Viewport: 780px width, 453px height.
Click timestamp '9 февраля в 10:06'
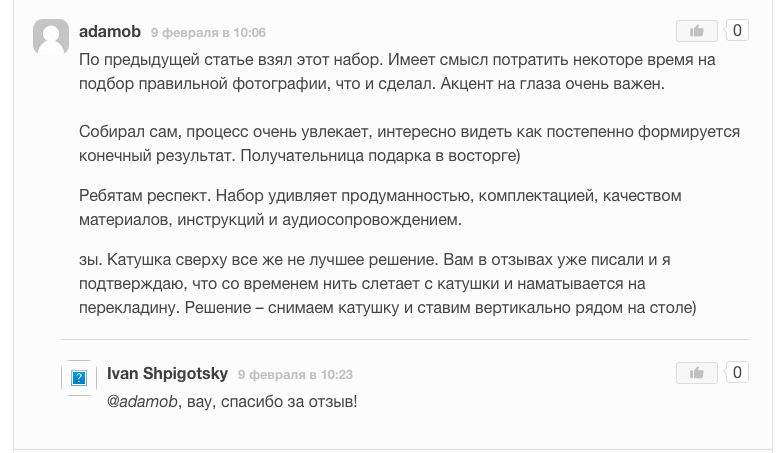pyautogui.click(x=208, y=33)
